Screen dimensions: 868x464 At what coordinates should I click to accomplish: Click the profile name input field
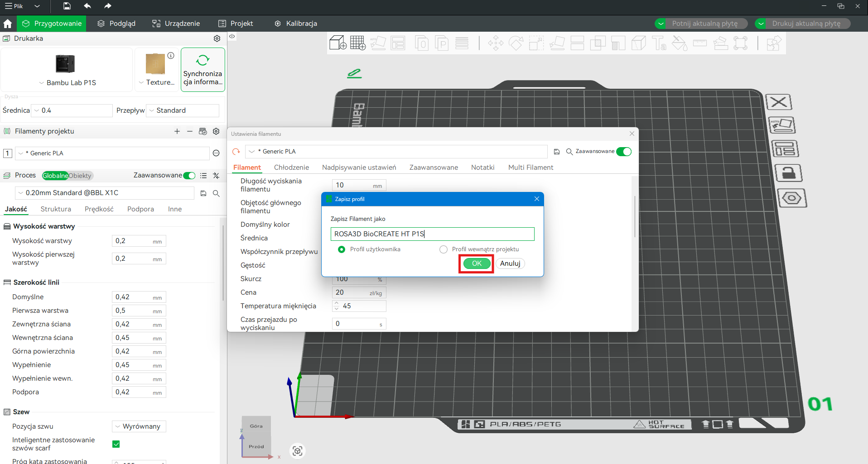pos(432,234)
